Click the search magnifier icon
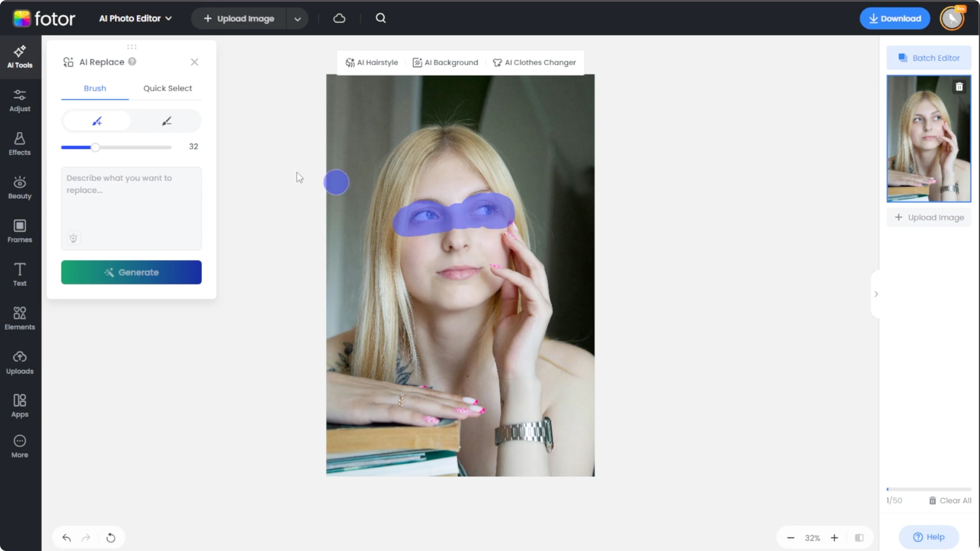The height and width of the screenshot is (551, 980). point(381,18)
